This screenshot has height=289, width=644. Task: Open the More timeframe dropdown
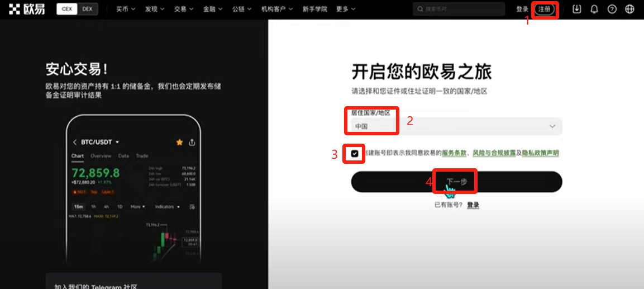137,207
